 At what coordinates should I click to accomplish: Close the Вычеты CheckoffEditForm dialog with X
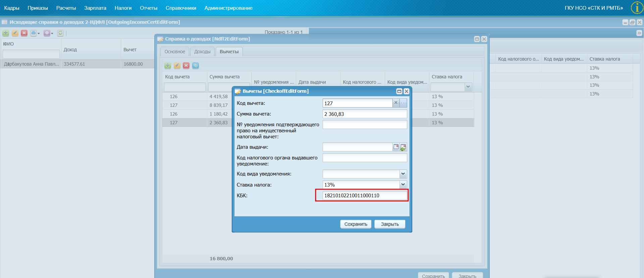tap(407, 91)
